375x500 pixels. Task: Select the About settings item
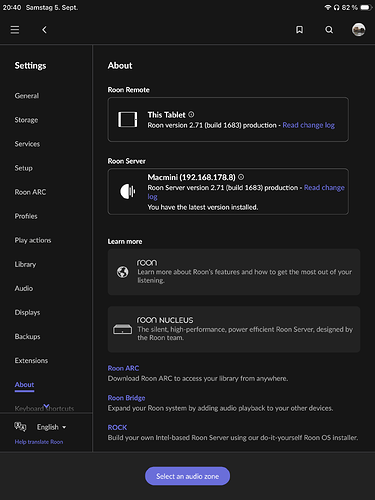(x=24, y=385)
